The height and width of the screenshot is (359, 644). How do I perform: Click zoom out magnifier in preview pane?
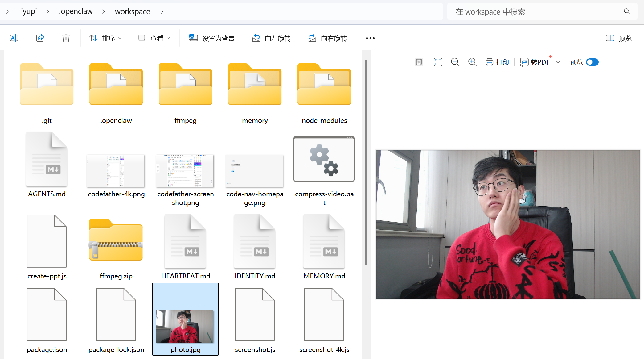point(455,62)
